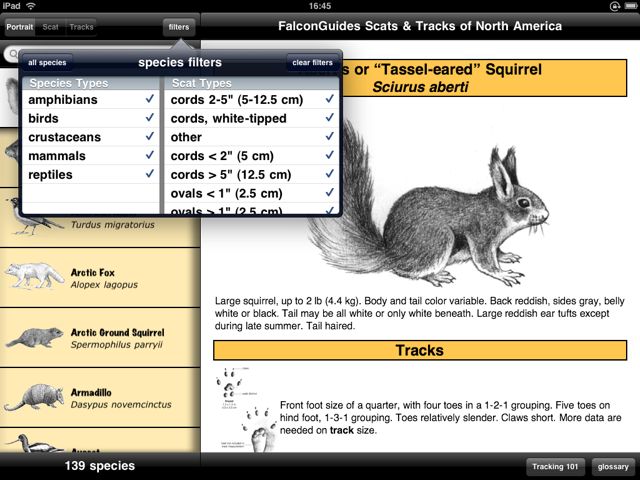Open the Tracking 101 guide
This screenshot has height=480, width=640.
point(555,467)
